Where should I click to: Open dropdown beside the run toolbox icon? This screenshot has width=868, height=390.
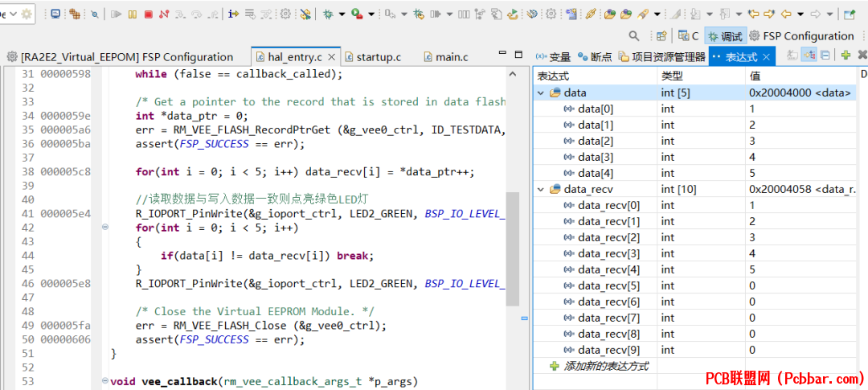tap(371, 14)
